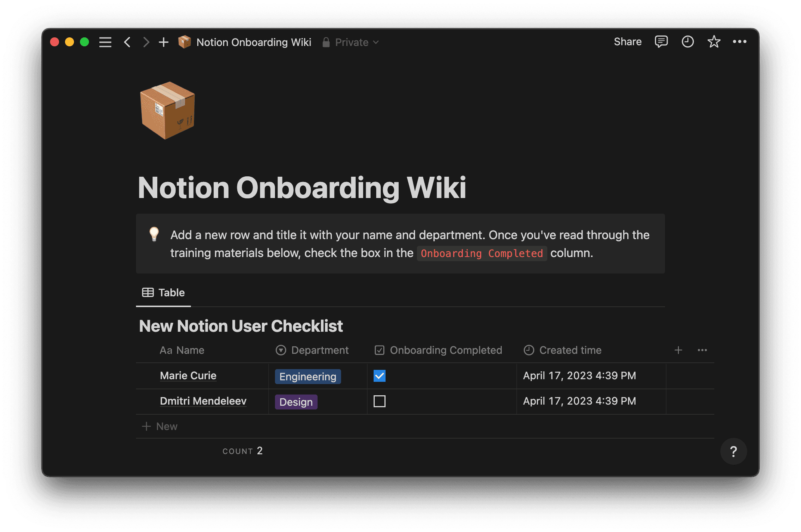
Task: Click the Share button
Action: pos(627,41)
